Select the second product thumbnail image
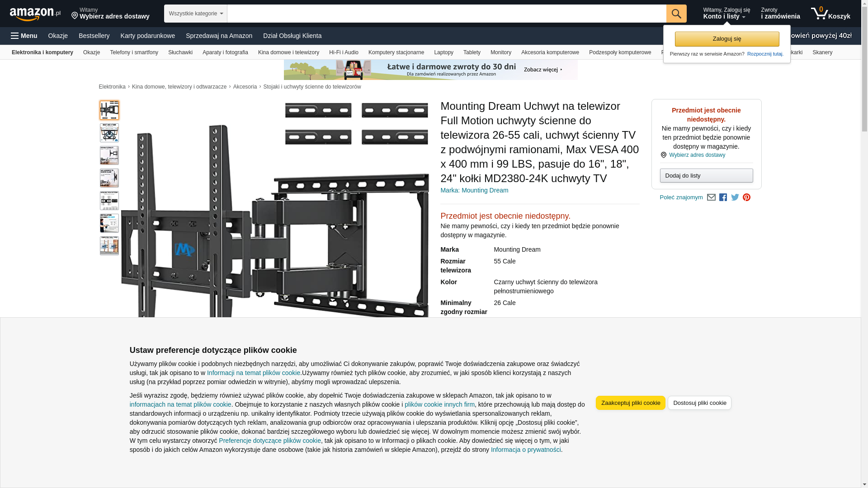The height and width of the screenshot is (488, 868). [109, 133]
